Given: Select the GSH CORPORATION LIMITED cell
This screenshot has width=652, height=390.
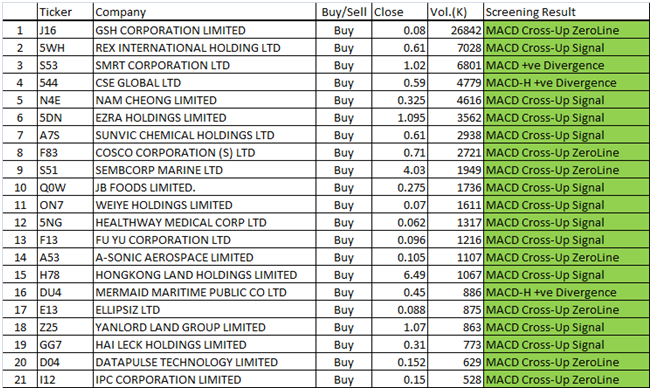Looking at the screenshot, I should coord(205,30).
